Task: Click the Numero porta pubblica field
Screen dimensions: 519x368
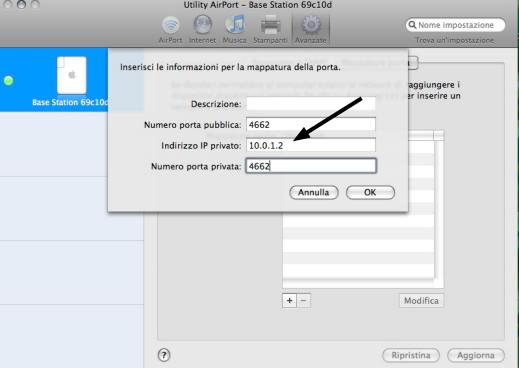Action: pyautogui.click(x=311, y=125)
